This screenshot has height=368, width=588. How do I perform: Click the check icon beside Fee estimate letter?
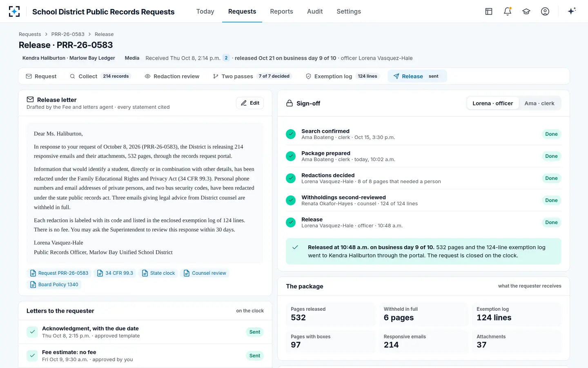[32, 356]
